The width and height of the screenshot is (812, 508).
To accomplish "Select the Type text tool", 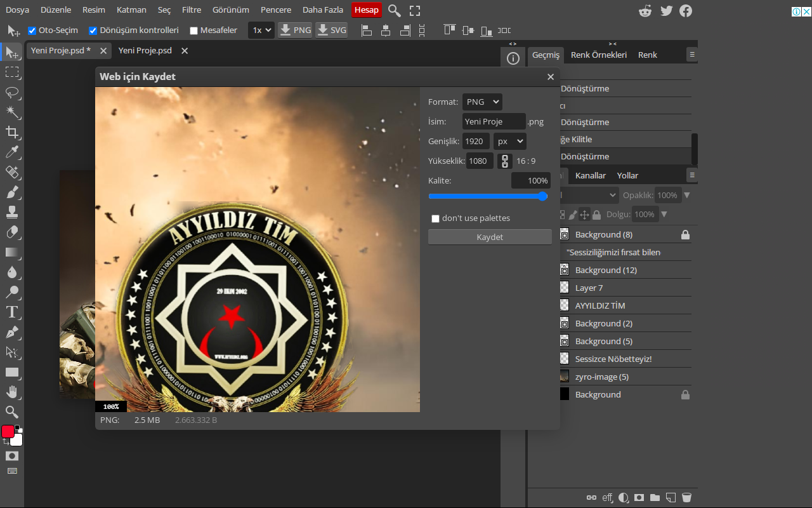I will click(x=12, y=312).
